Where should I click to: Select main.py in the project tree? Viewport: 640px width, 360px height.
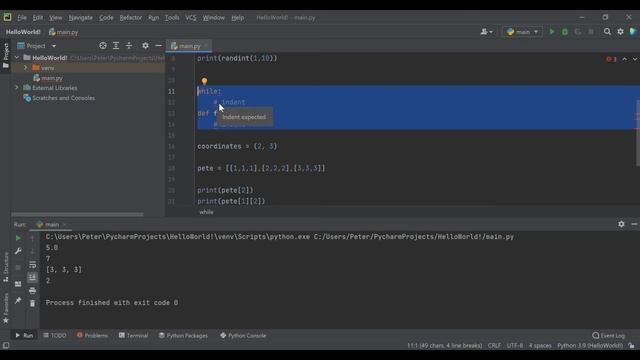pos(52,78)
